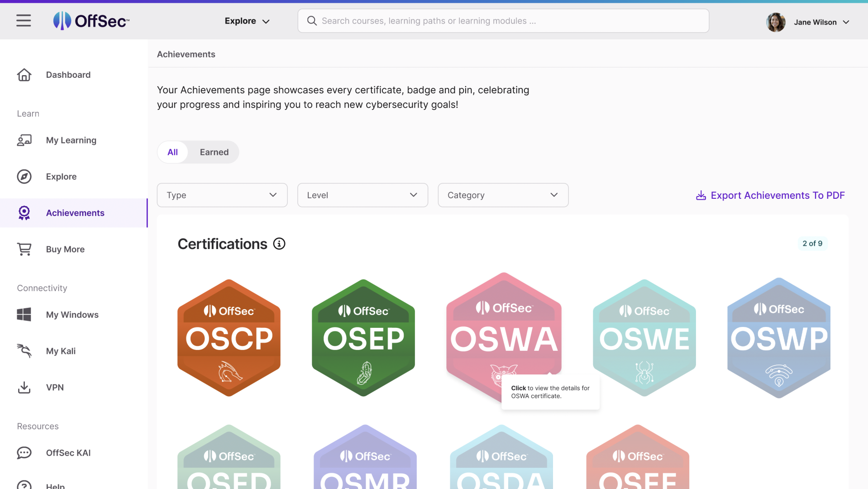Viewport: 868px width, 489px height.
Task: Click the My Kali dragon icon
Action: pyautogui.click(x=24, y=351)
